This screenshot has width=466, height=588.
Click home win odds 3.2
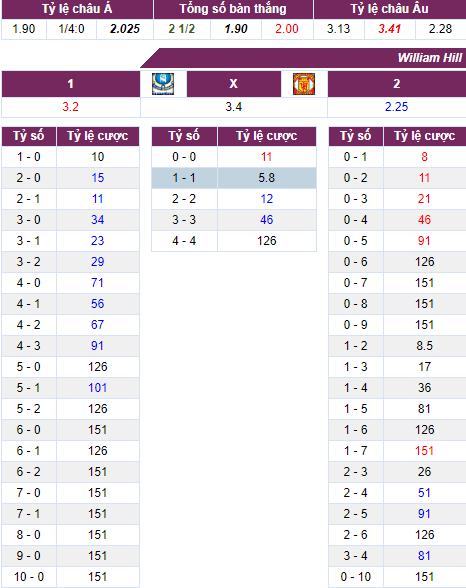point(70,107)
